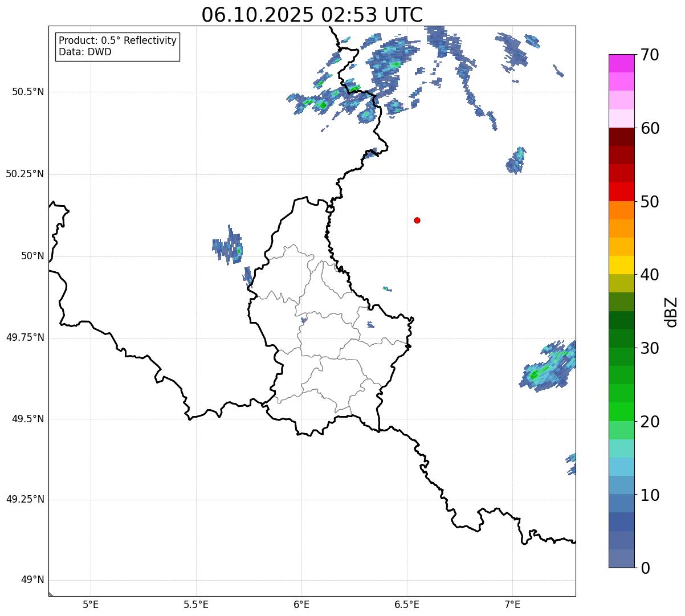
Task: Click the 5.5°E longitude label
Action: (x=196, y=604)
